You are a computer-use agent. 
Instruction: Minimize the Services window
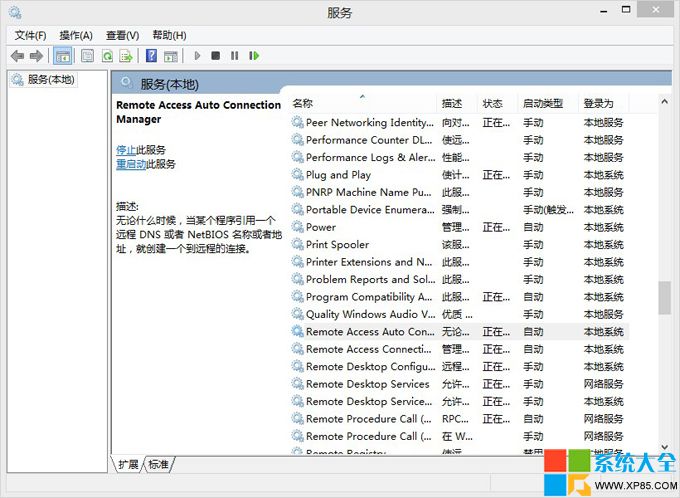[603, 11]
